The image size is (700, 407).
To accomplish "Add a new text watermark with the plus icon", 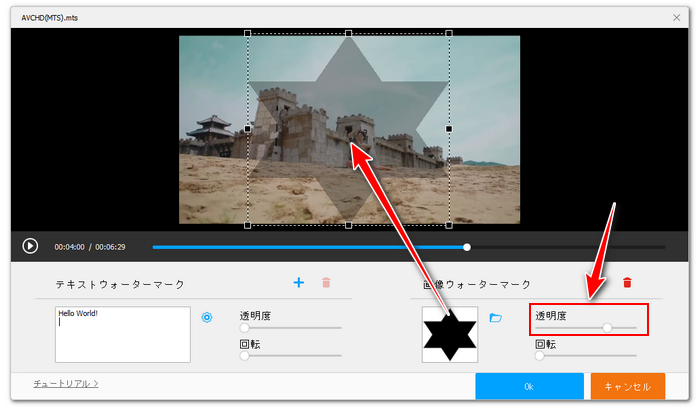I will [299, 282].
